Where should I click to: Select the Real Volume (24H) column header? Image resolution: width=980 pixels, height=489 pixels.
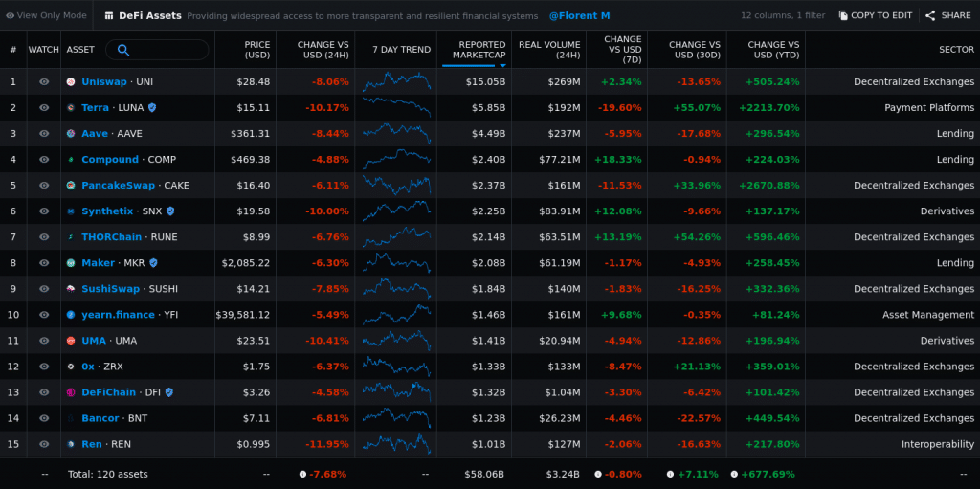[x=549, y=50]
